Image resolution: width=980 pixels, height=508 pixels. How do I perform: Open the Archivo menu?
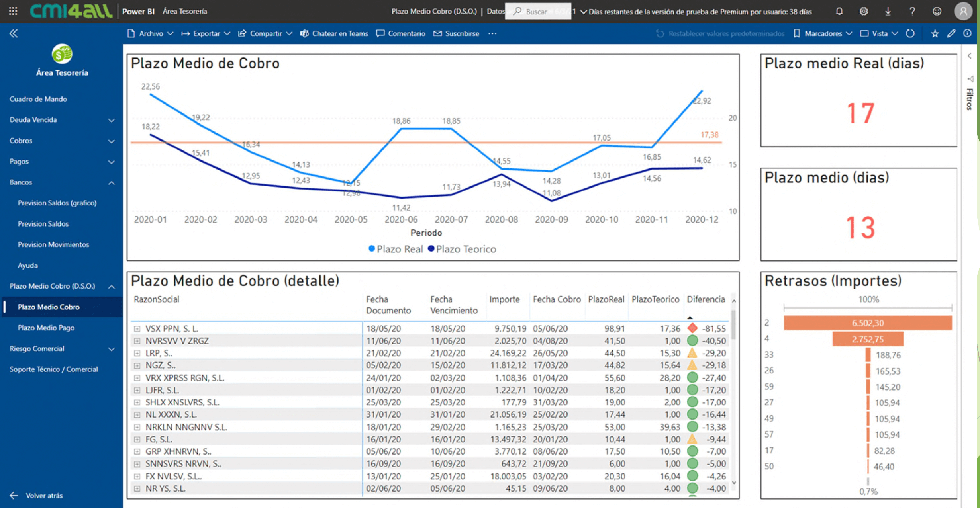point(150,33)
